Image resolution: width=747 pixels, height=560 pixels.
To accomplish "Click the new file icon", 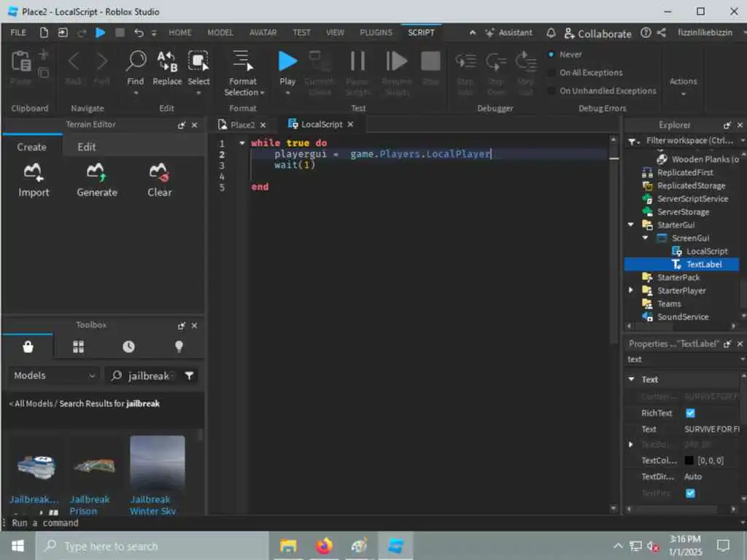I will (x=44, y=32).
